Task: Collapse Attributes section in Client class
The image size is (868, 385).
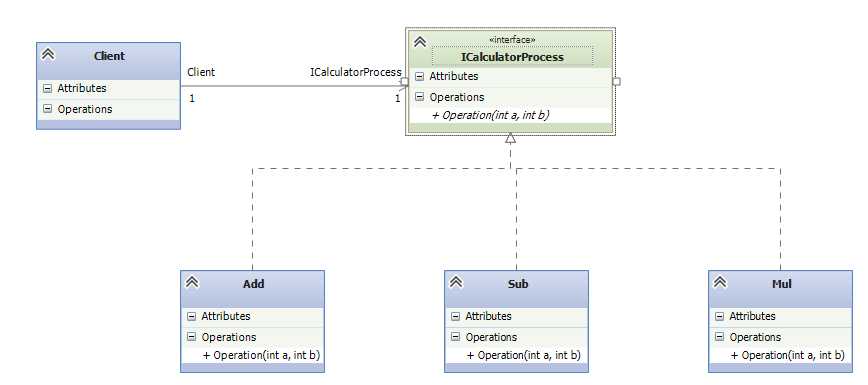Action: (48, 88)
